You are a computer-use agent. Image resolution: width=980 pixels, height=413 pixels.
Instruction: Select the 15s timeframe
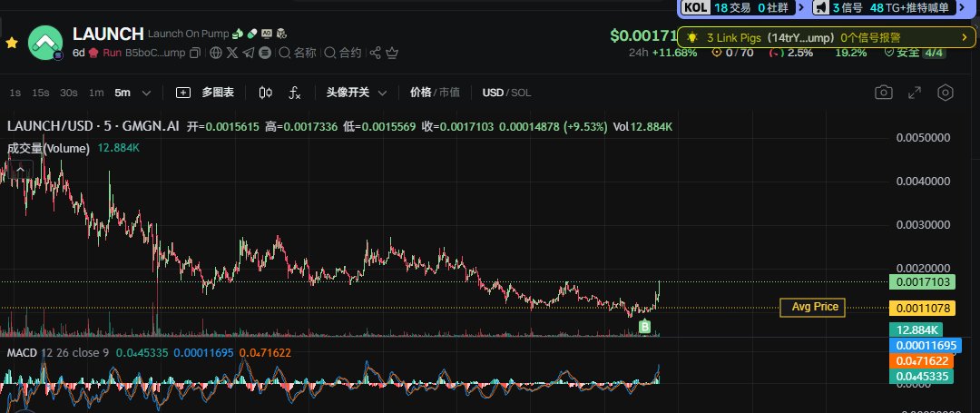pos(41,93)
